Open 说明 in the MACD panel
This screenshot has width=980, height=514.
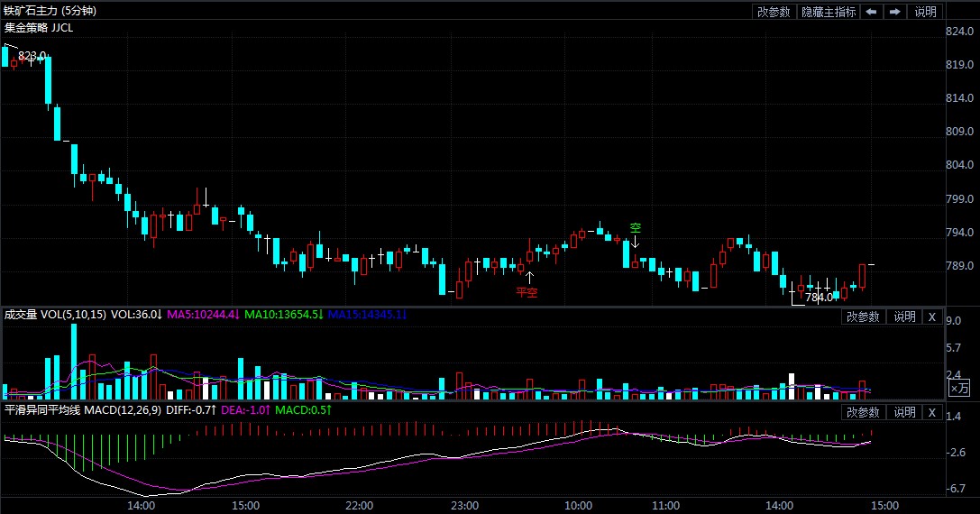pos(903,413)
